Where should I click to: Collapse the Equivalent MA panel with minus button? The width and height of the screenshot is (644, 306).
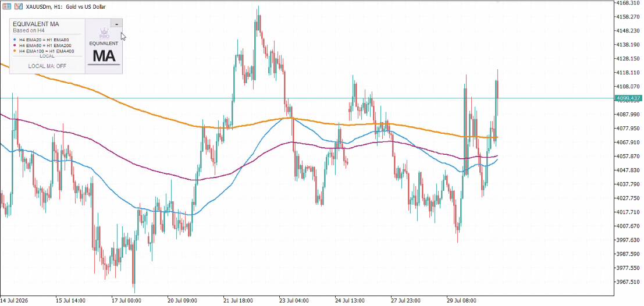pyautogui.click(x=117, y=24)
